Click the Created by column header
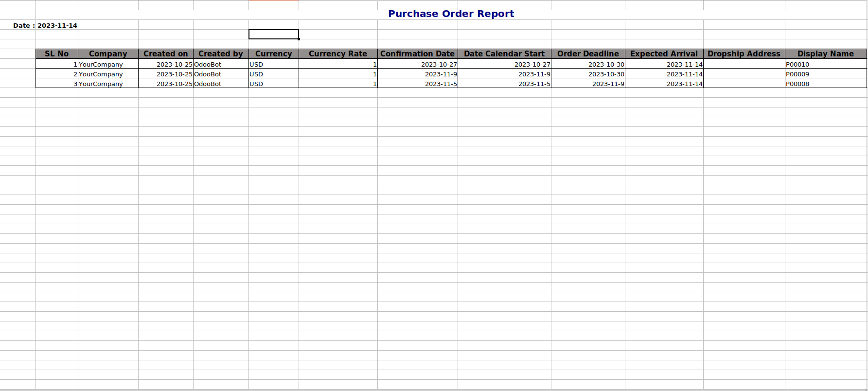 tap(220, 54)
